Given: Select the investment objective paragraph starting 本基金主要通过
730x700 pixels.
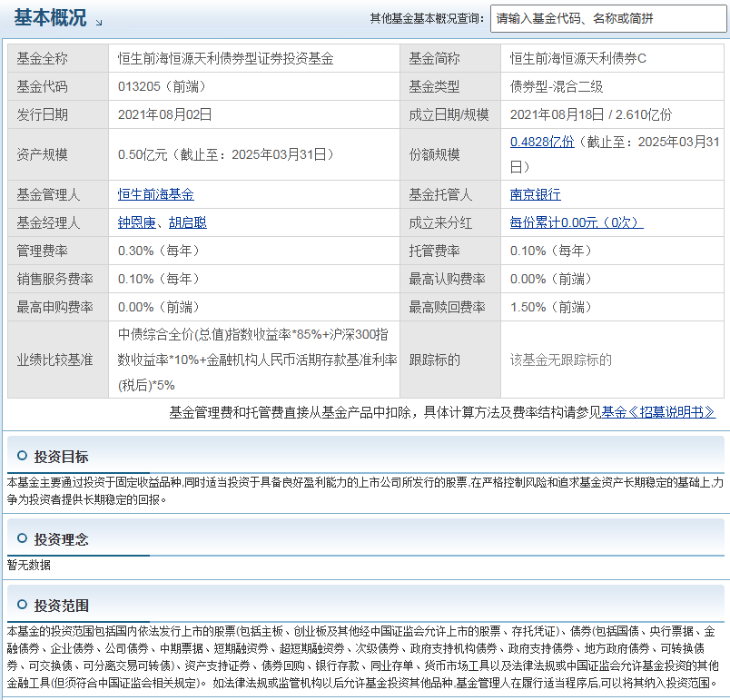Looking at the screenshot, I should 366,491.
